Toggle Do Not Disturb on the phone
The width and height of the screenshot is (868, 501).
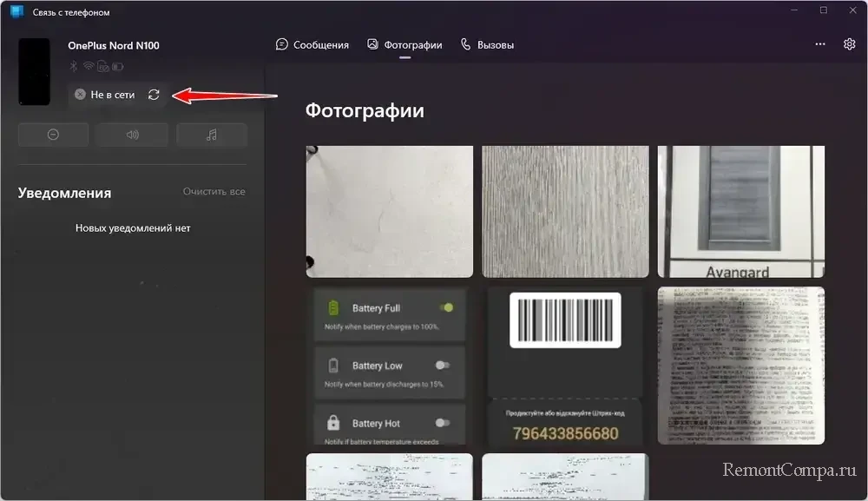click(53, 135)
